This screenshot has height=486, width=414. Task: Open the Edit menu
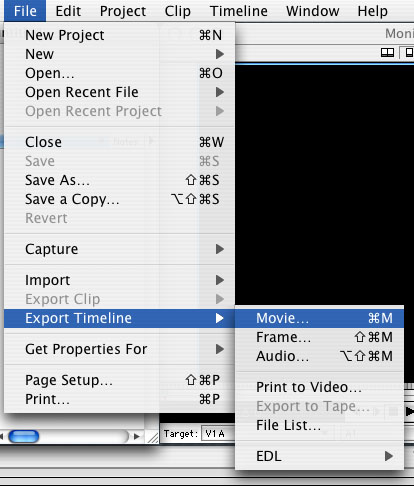pyautogui.click(x=68, y=11)
